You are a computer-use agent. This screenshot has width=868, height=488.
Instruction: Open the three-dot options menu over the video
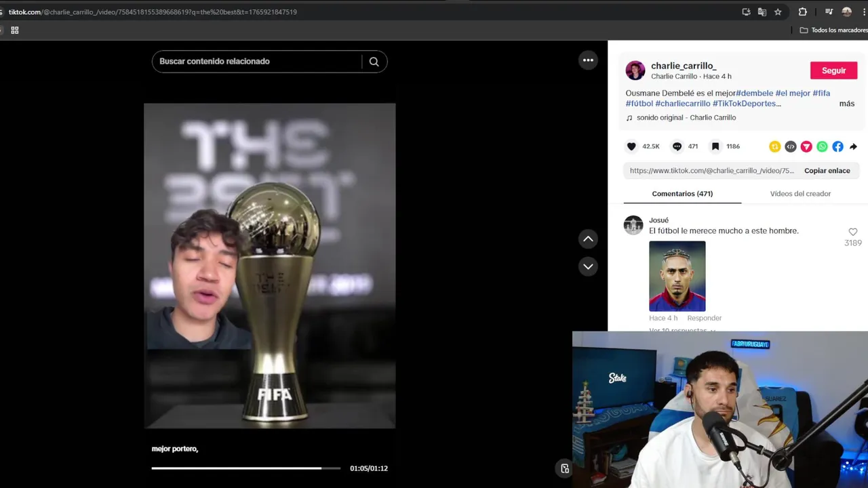[x=588, y=60]
